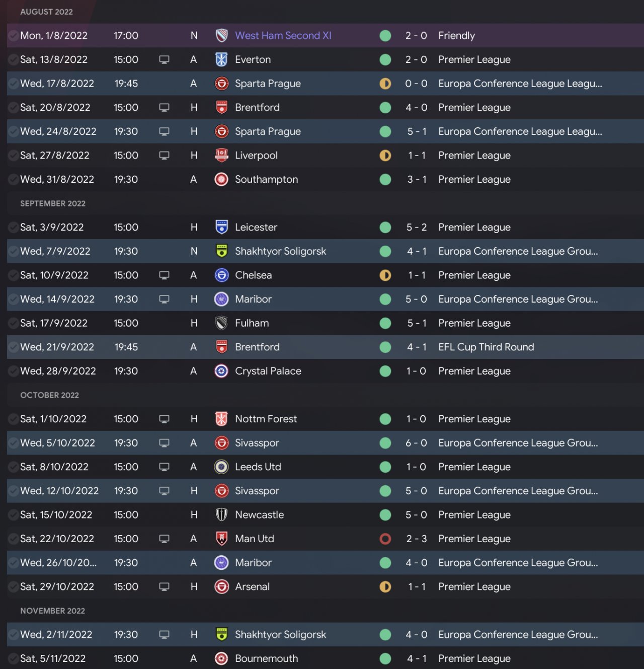Click the Nottm Forest club badge

[x=221, y=419]
